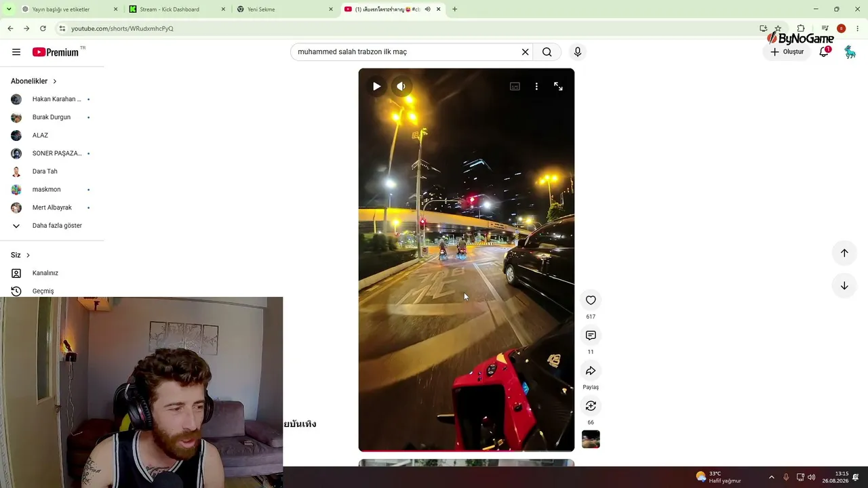Open Chrome profile avatar
The width and height of the screenshot is (868, 488).
841,28
